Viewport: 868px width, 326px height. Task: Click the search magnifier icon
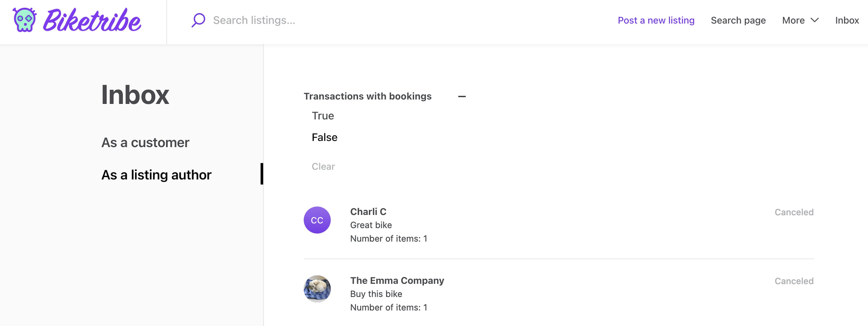coord(198,20)
